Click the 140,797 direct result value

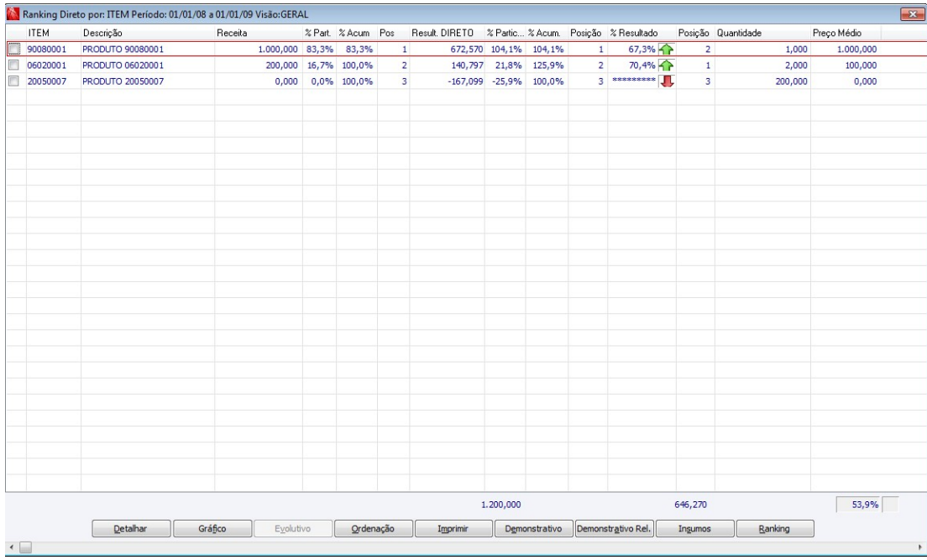[467, 65]
